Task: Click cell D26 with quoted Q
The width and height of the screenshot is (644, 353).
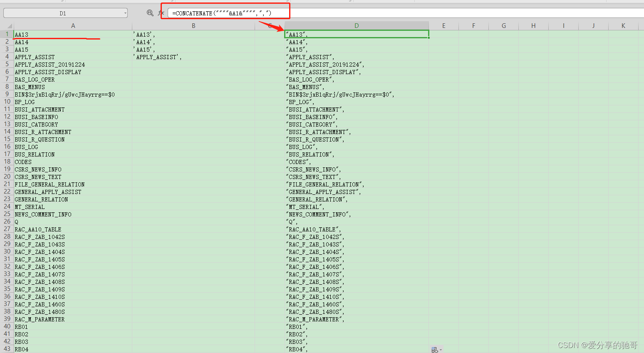Action: point(357,222)
